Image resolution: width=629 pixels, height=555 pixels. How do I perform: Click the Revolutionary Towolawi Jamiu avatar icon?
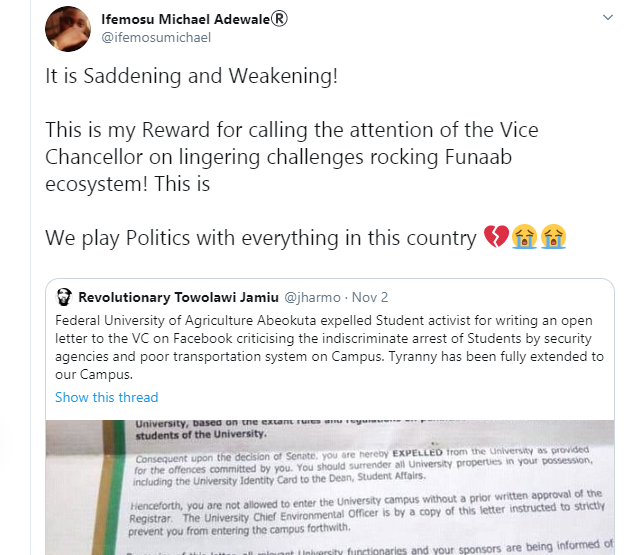point(64,297)
